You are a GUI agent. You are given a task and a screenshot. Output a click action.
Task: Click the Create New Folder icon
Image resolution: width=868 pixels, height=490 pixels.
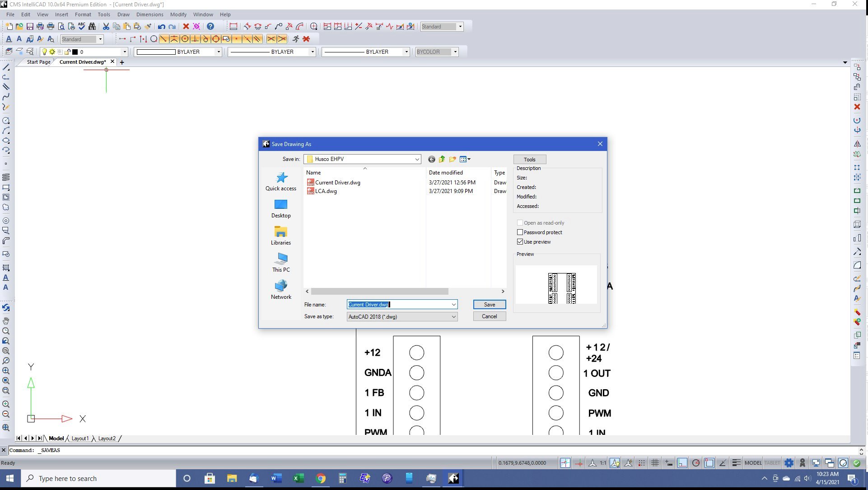452,159
